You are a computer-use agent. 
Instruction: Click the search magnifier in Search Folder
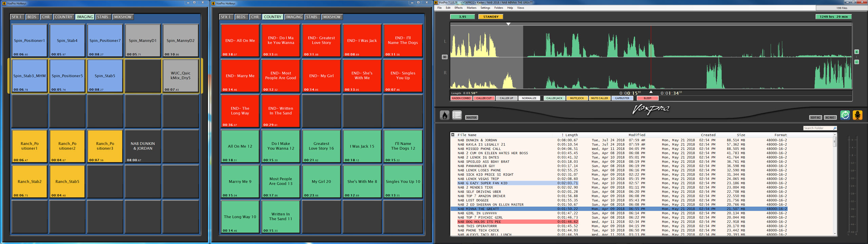[834, 128]
